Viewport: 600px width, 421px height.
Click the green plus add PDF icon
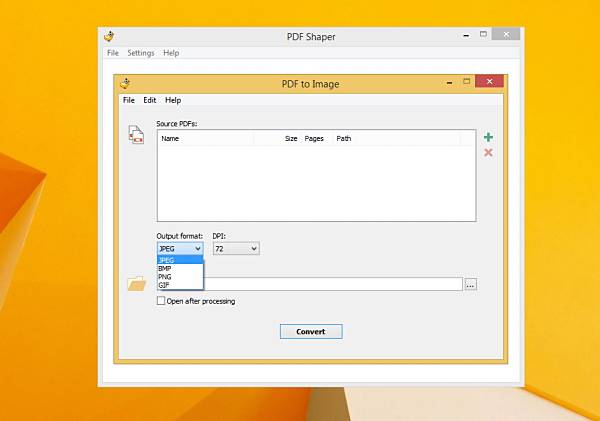coord(488,137)
